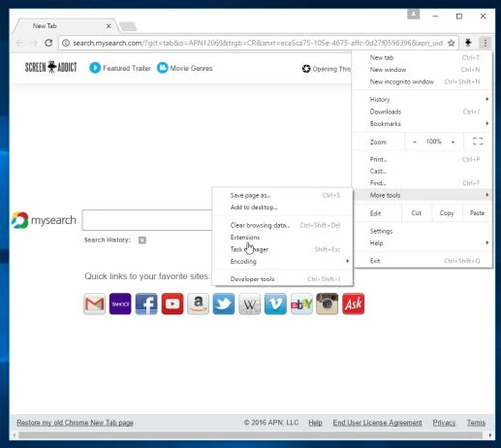Open the Vimeo quick link

point(275,304)
